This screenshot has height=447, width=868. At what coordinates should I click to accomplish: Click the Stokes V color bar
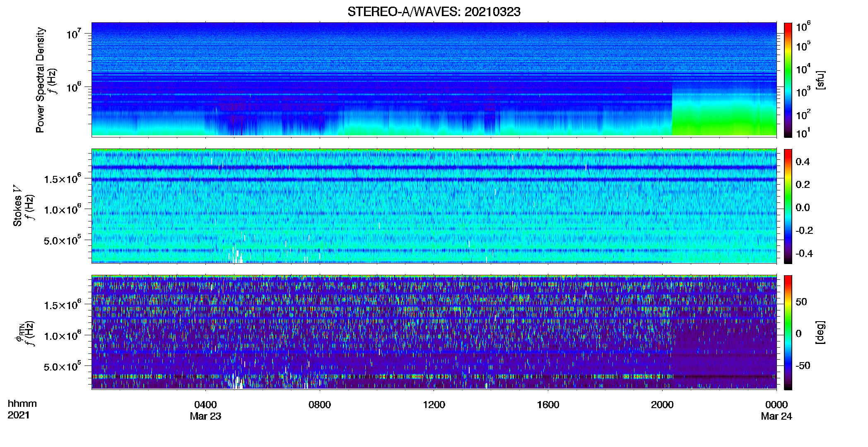pos(788,206)
